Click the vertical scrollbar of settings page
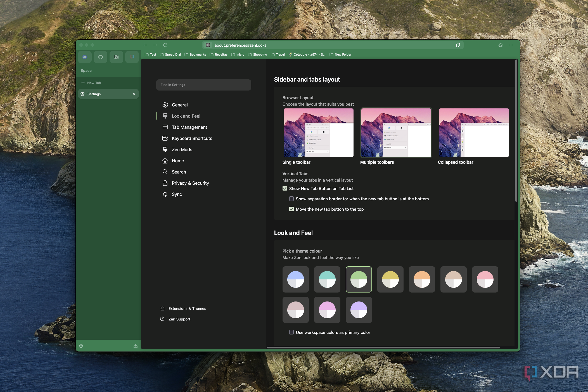This screenshot has width=588, height=392. 516,130
